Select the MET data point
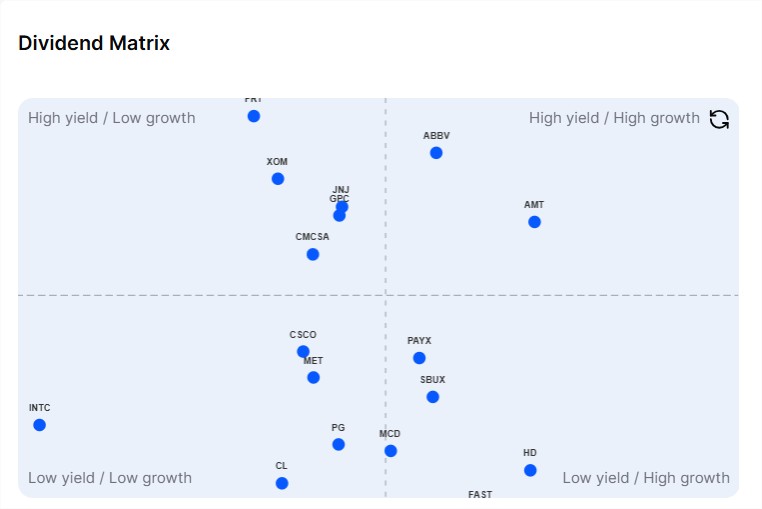762x509 pixels. click(313, 377)
